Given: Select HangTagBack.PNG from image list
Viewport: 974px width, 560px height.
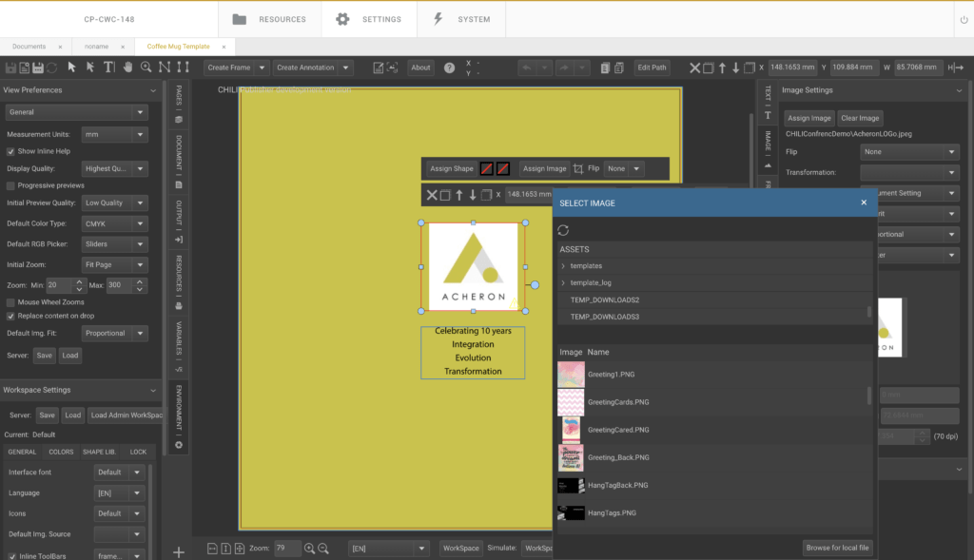Looking at the screenshot, I should click(x=617, y=486).
